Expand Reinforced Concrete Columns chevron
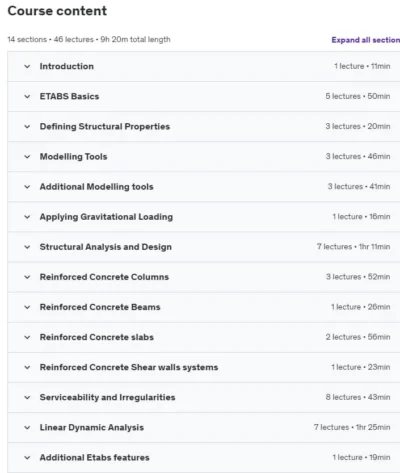 27,277
